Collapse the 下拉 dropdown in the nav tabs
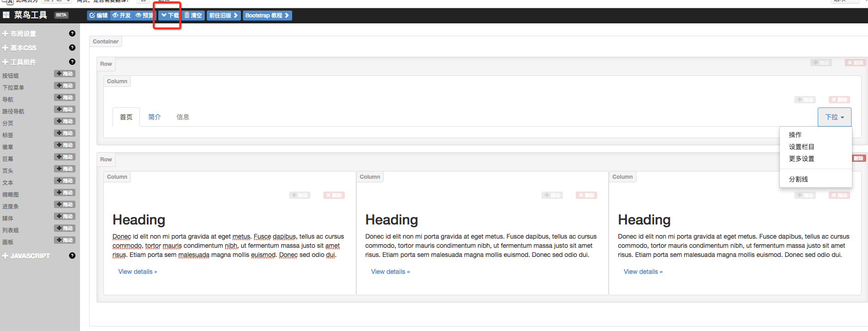Screen dimensions: 868x331 tap(834, 117)
